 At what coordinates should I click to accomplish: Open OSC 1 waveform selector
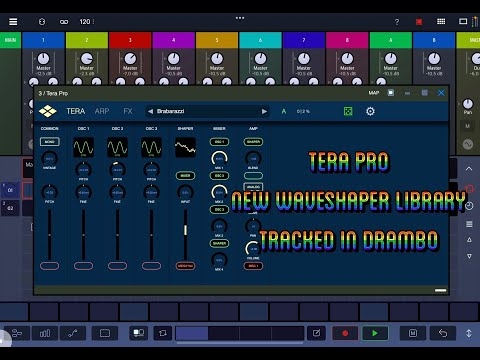point(83,147)
